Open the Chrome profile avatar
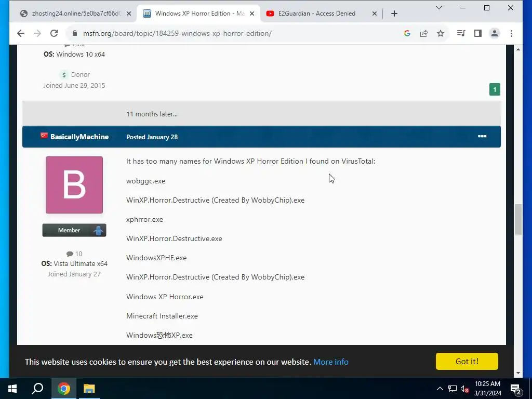The height and width of the screenshot is (399, 532). point(495,33)
